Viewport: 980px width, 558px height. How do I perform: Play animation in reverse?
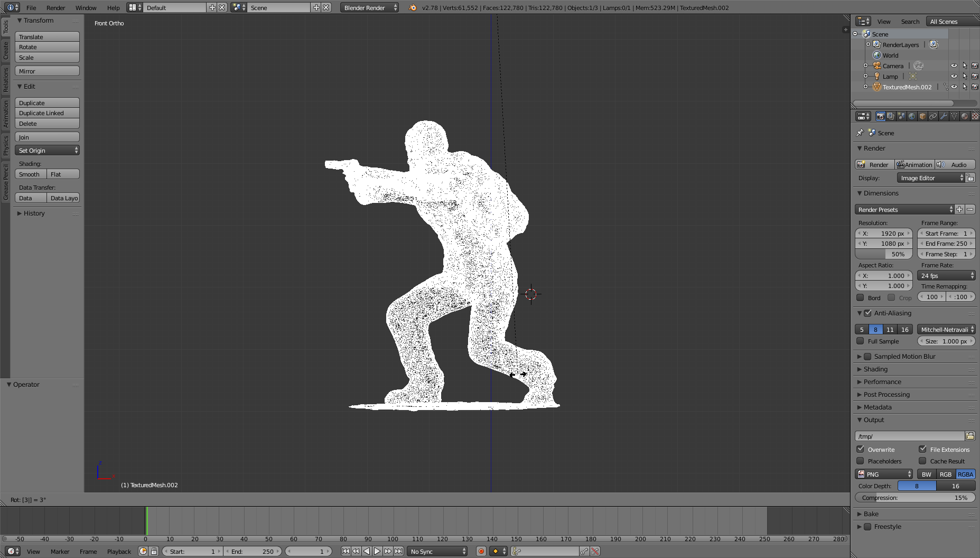click(367, 551)
